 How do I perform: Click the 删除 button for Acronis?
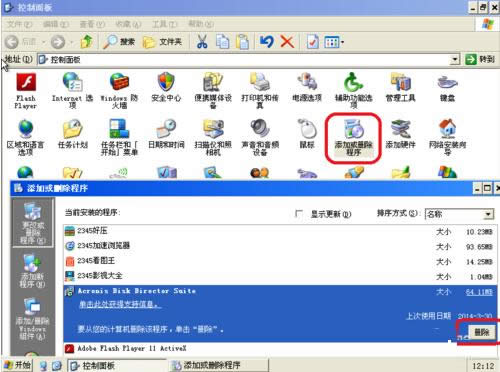(482, 332)
